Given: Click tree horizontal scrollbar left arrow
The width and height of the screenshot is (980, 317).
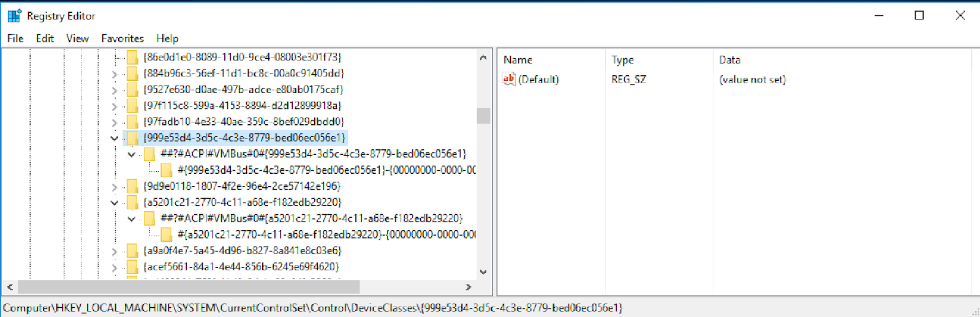Looking at the screenshot, I should point(10,286).
